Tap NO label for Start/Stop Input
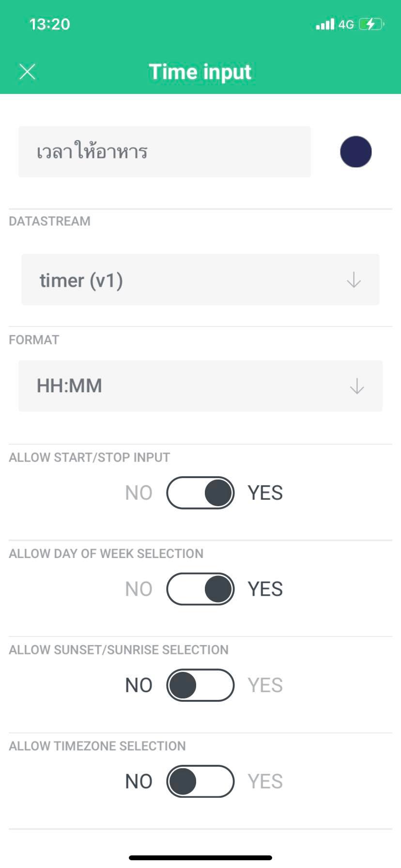This screenshot has width=401, height=868. (139, 493)
